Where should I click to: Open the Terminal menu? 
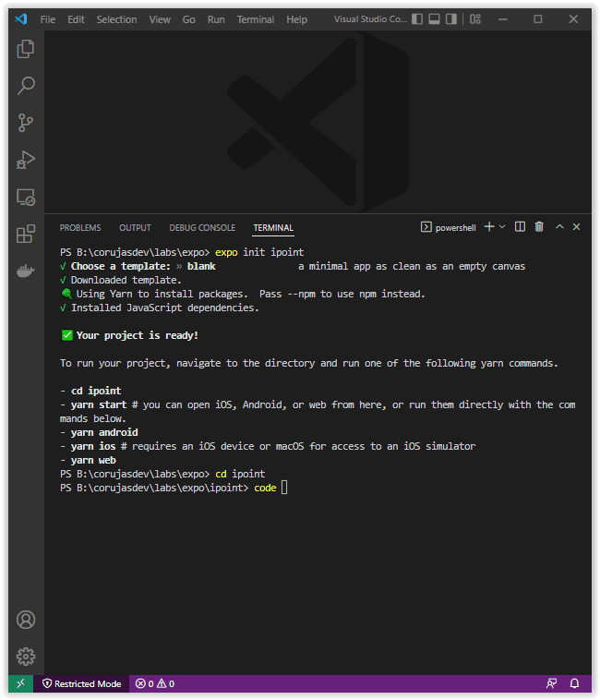pos(255,19)
